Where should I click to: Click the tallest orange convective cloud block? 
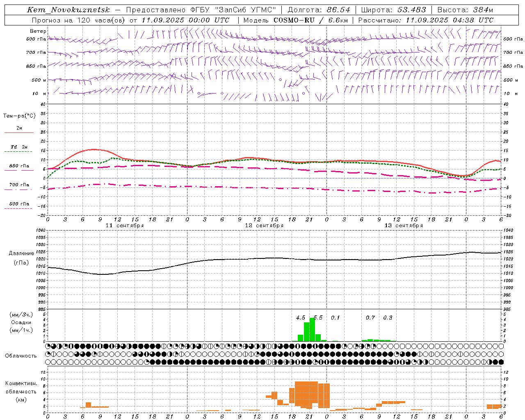click(306, 395)
